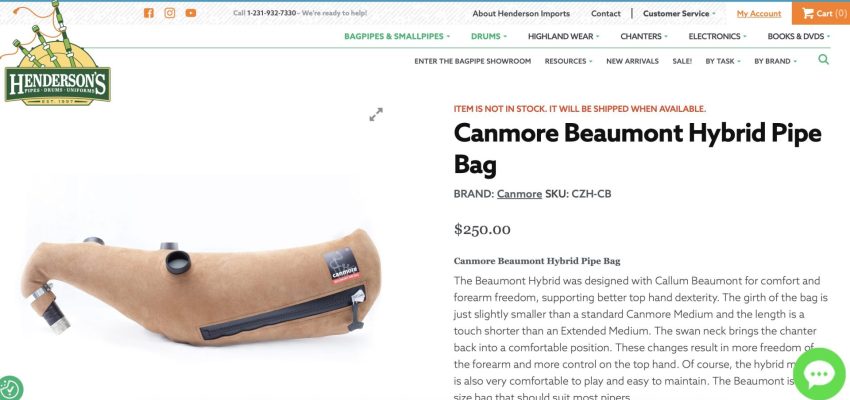Open the live chat bubble icon
Image resolution: width=850 pixels, height=400 pixels.
819,375
